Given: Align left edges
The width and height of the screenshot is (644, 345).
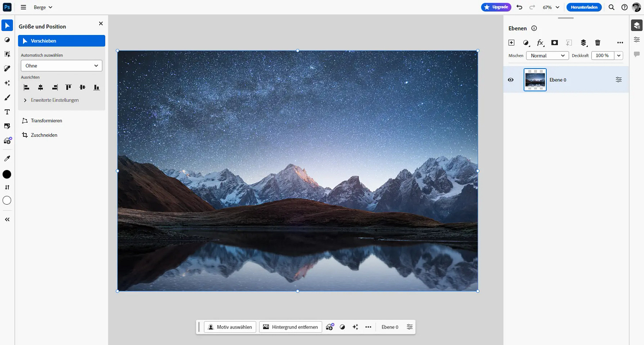Looking at the screenshot, I should (x=27, y=88).
